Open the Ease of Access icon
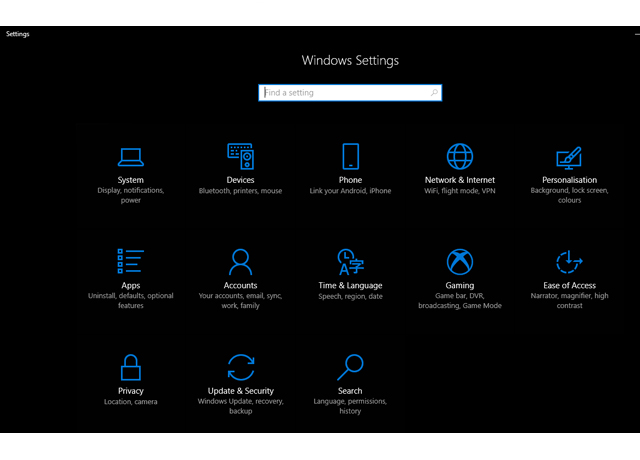The height and width of the screenshot is (460, 640). click(x=569, y=262)
